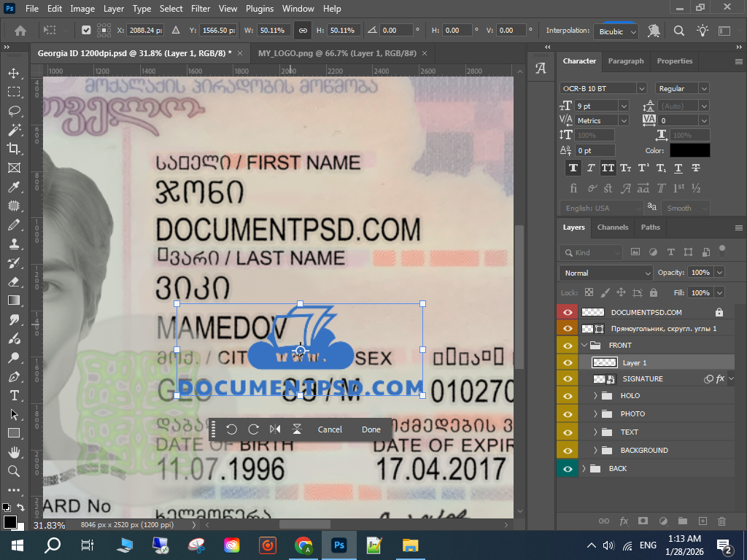747x560 pixels.
Task: Open the blend mode Normal dropdown
Action: [605, 273]
